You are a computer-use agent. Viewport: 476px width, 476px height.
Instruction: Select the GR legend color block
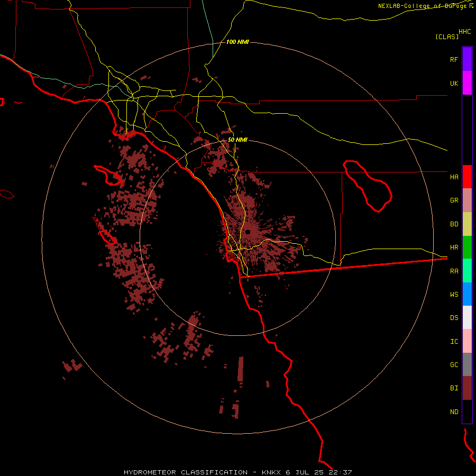coord(467,200)
